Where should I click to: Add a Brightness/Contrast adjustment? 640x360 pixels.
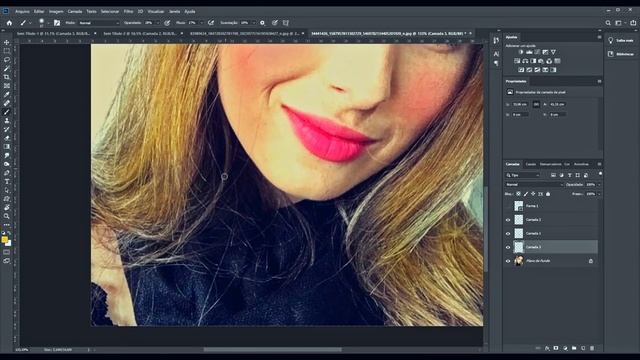pos(521,52)
